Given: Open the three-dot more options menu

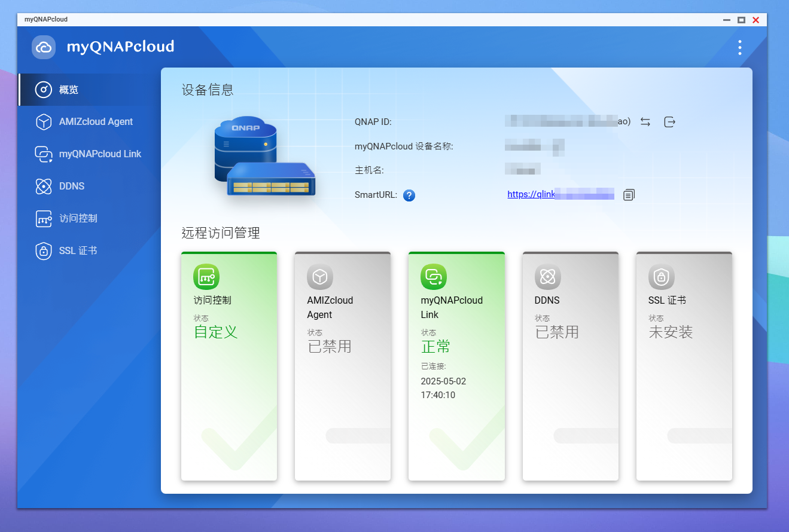Looking at the screenshot, I should pos(740,47).
